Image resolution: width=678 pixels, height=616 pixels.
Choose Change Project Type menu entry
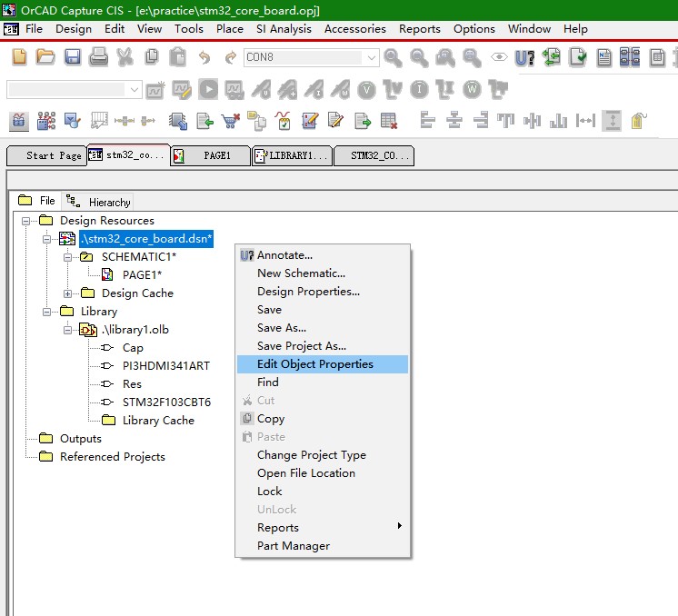(323, 455)
